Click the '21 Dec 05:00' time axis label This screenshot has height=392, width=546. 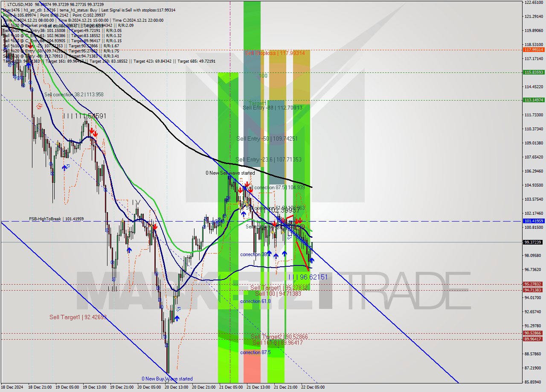point(231,387)
